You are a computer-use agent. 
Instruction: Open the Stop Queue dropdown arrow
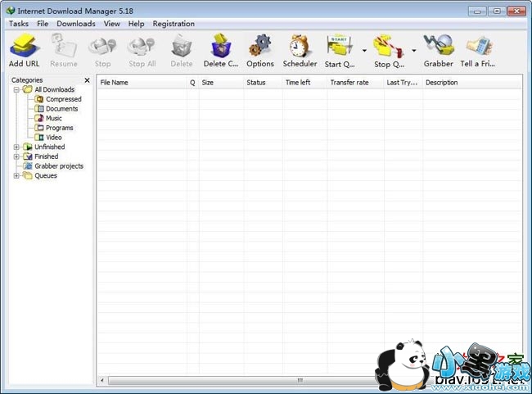[x=414, y=51]
